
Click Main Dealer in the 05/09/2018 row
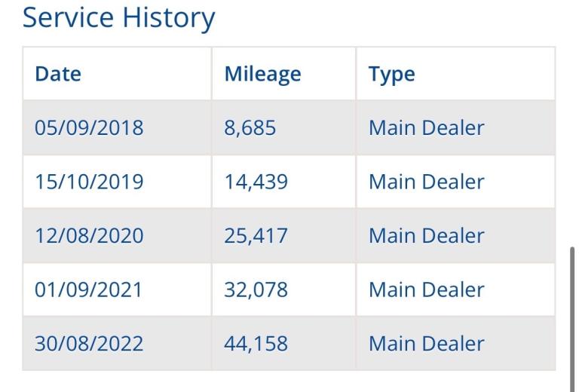click(x=426, y=127)
